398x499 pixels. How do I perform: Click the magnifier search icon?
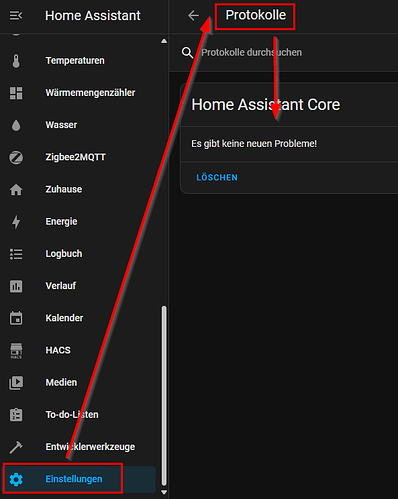(187, 53)
